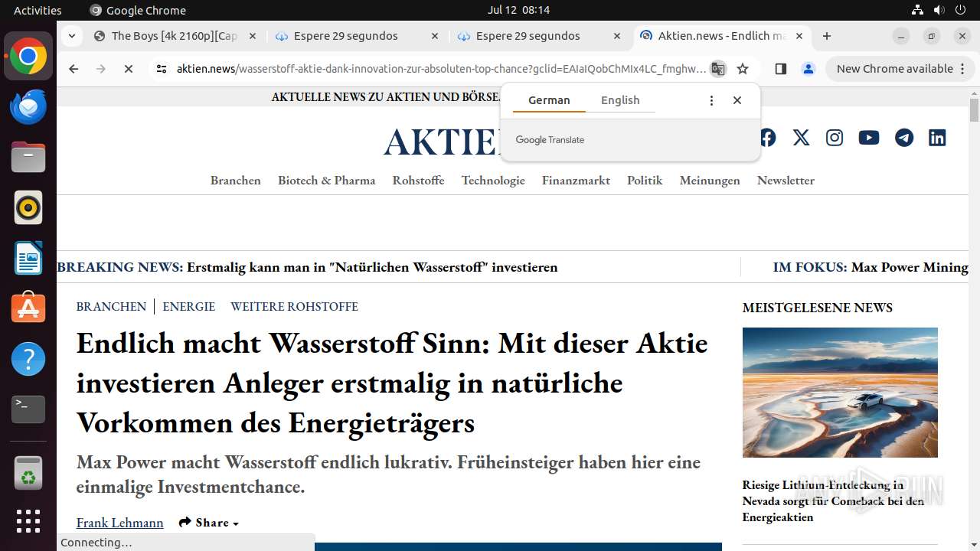
Task: Open the Finanzmarkt menu item
Action: pos(576,181)
